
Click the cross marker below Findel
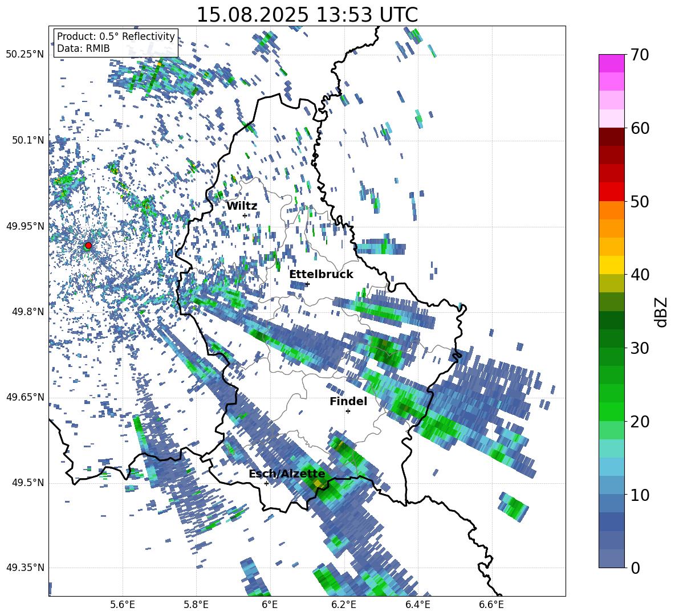348,411
